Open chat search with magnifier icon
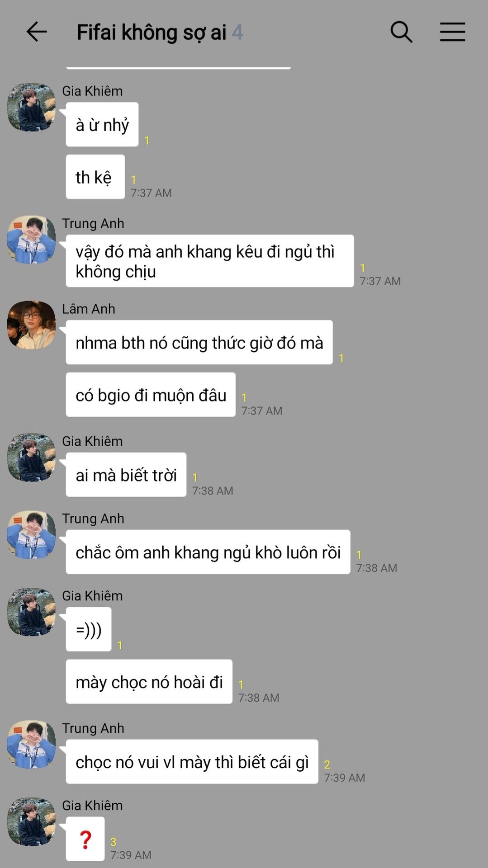The width and height of the screenshot is (488, 868). coord(401,32)
